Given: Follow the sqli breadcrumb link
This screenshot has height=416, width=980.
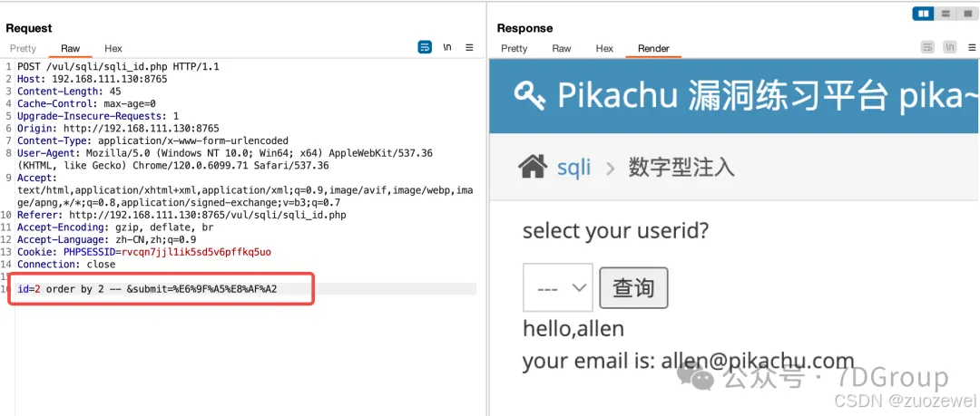Looking at the screenshot, I should pyautogui.click(x=573, y=168).
